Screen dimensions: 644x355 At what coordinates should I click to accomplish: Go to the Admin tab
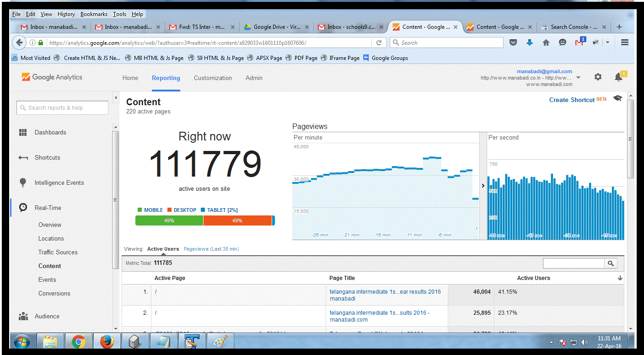pyautogui.click(x=254, y=78)
